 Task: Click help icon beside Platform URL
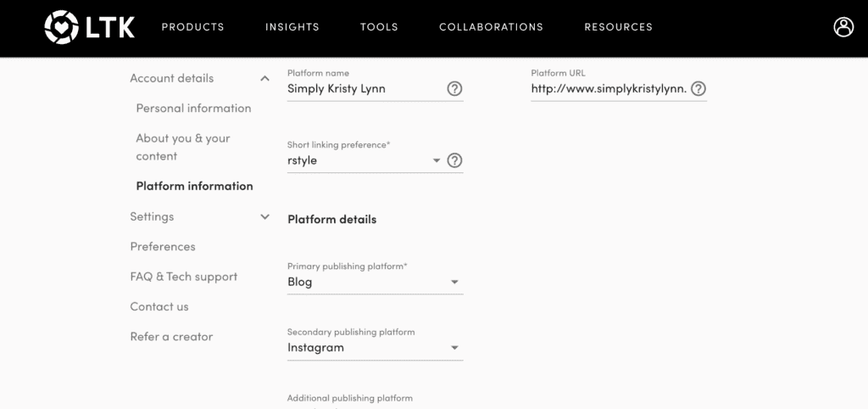click(x=698, y=88)
